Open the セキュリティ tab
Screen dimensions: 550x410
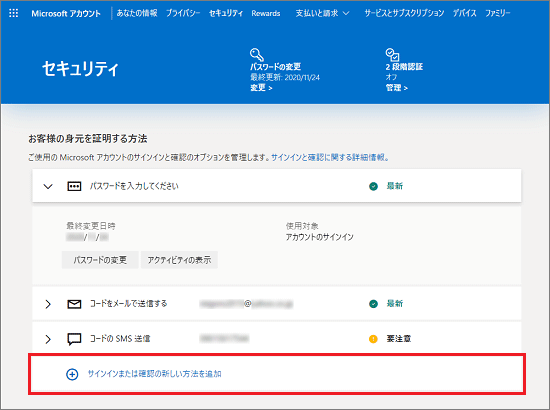coord(226,13)
